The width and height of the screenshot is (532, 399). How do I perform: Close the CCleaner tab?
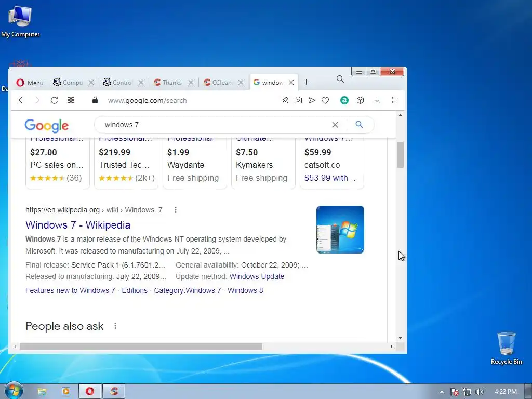coord(241,83)
